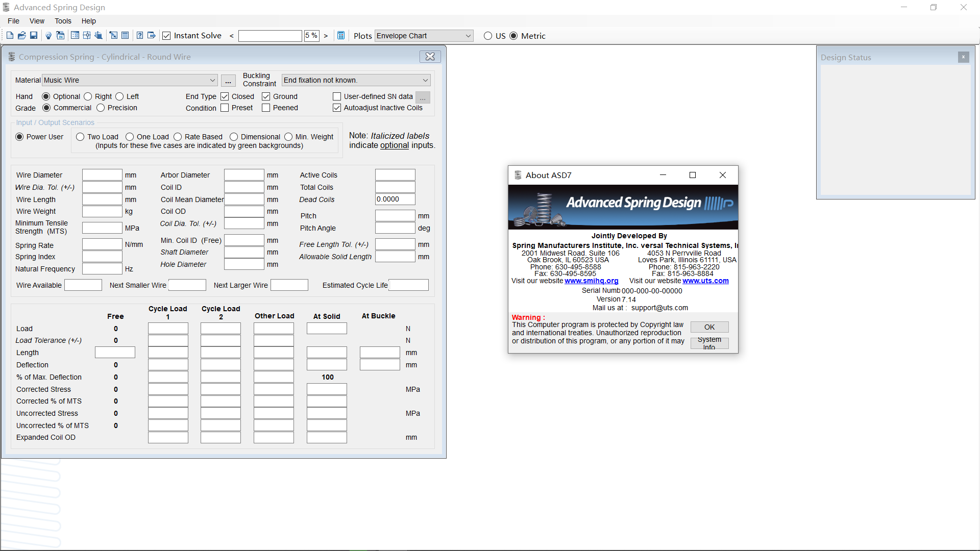Click the blue 3D box toolbar icon
This screenshot has width=980, height=551.
99,35
